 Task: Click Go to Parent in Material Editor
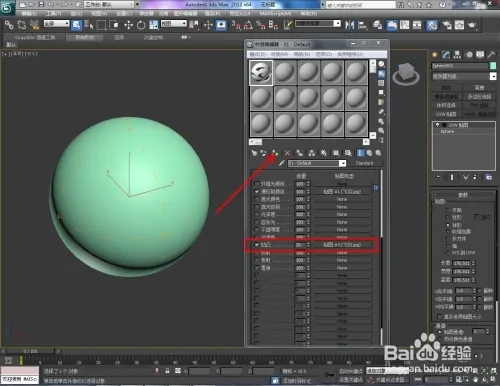pos(369,153)
